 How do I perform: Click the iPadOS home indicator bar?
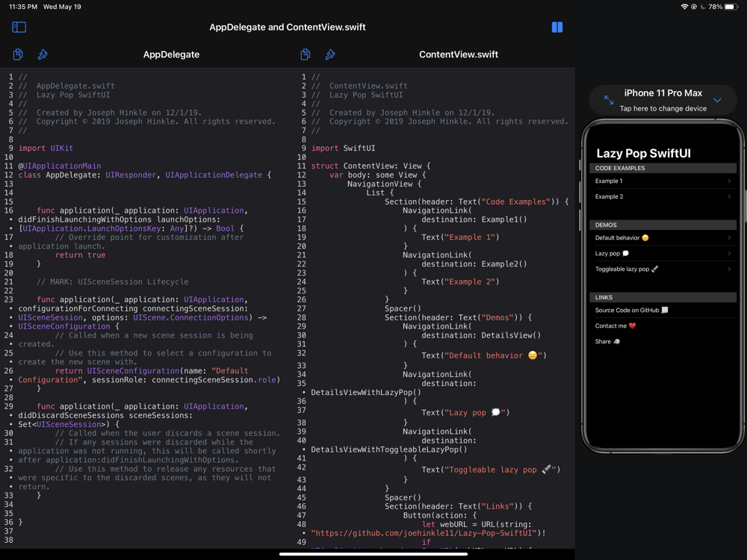click(x=373, y=554)
